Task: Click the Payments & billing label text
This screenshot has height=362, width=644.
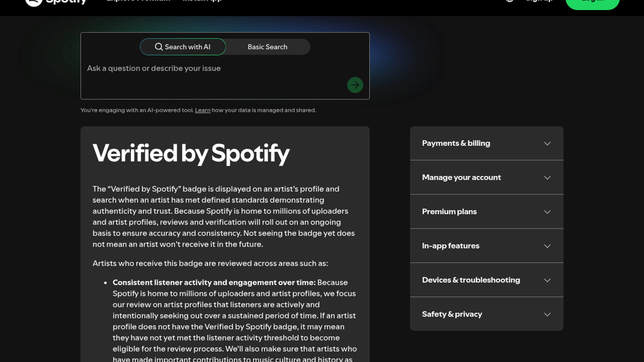Action: [456, 143]
